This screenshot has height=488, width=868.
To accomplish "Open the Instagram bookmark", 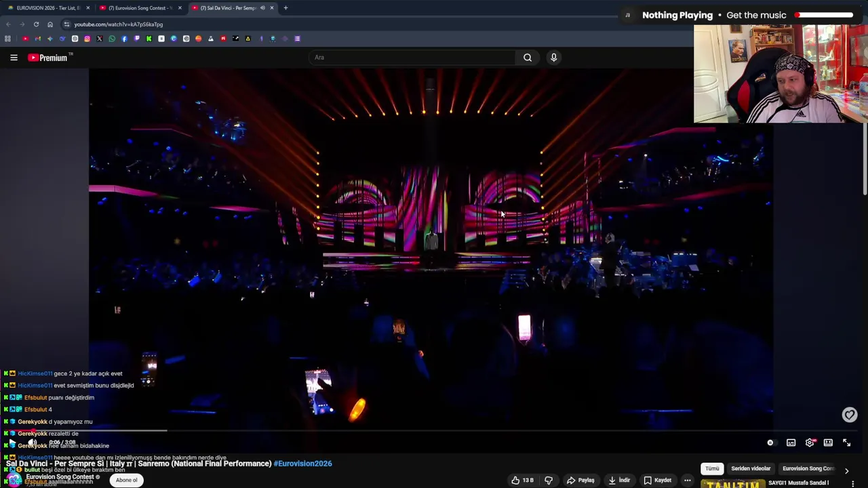I will (87, 39).
